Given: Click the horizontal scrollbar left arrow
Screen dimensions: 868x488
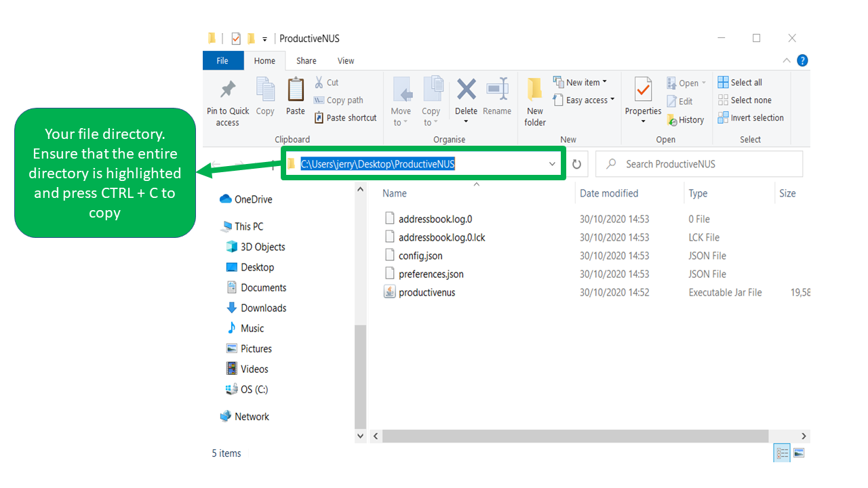Looking at the screenshot, I should (375, 436).
